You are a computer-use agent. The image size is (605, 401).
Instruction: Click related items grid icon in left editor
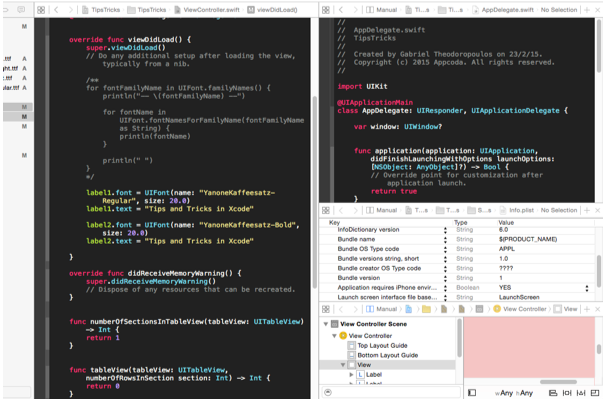click(41, 9)
